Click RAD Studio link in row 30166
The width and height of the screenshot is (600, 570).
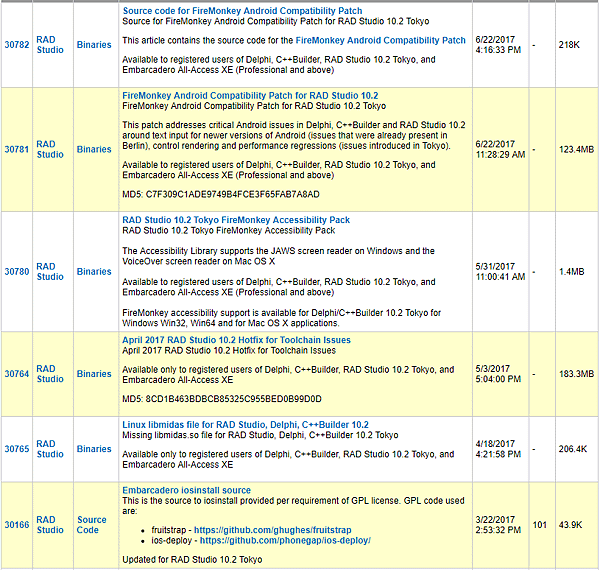click(x=50, y=525)
